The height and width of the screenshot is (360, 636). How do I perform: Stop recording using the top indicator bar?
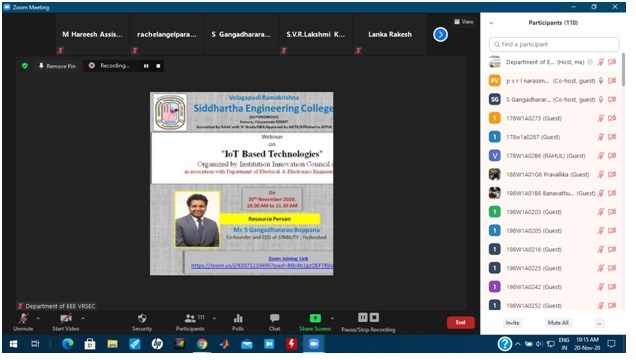point(158,66)
